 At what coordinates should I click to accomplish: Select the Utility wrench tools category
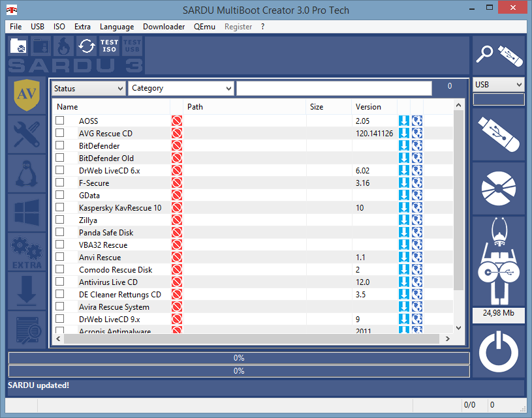[x=27, y=134]
